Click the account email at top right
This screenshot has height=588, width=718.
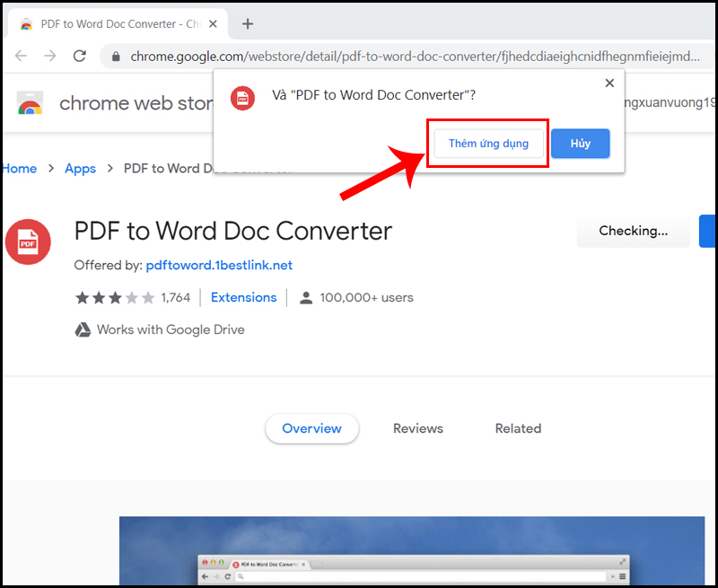click(x=668, y=102)
